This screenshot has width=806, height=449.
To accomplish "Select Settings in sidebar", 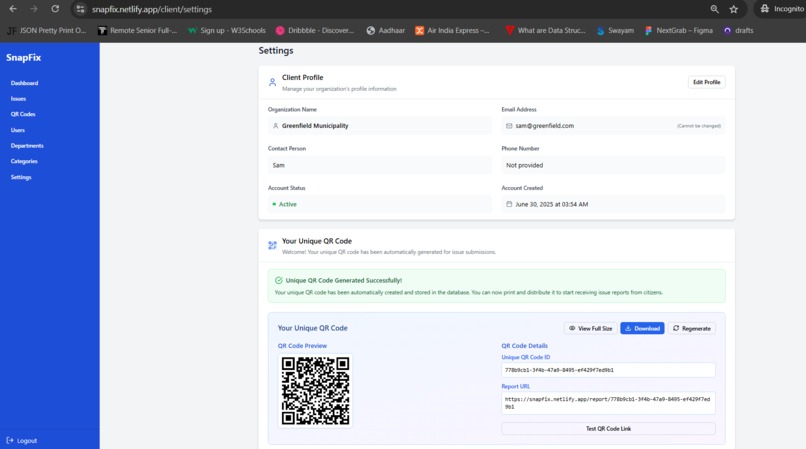I will point(21,177).
